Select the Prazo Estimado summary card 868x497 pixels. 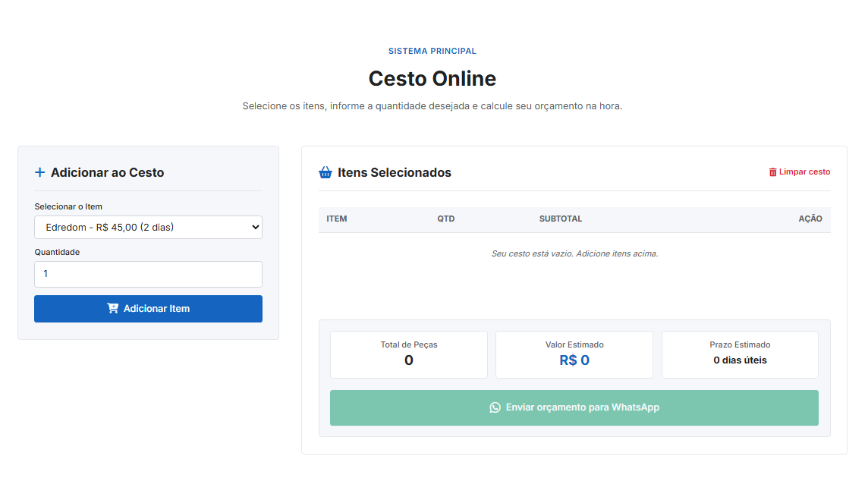[x=740, y=355]
